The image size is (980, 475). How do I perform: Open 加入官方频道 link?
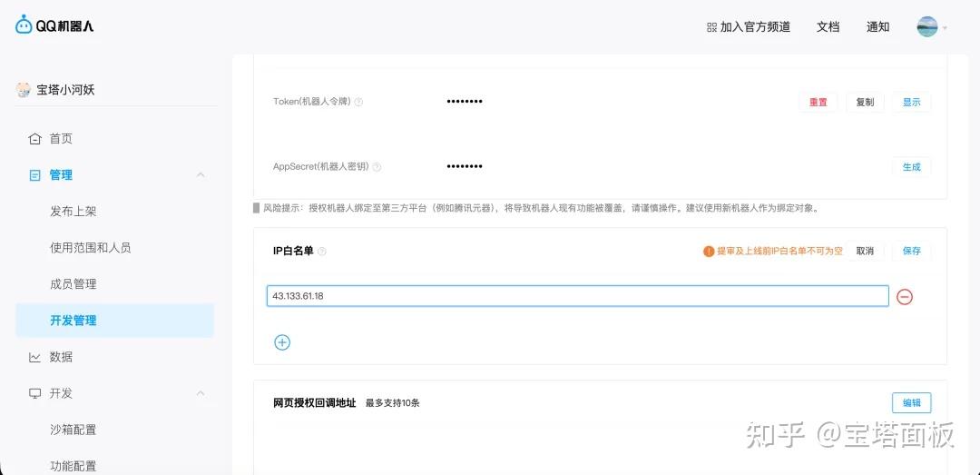pos(755,27)
